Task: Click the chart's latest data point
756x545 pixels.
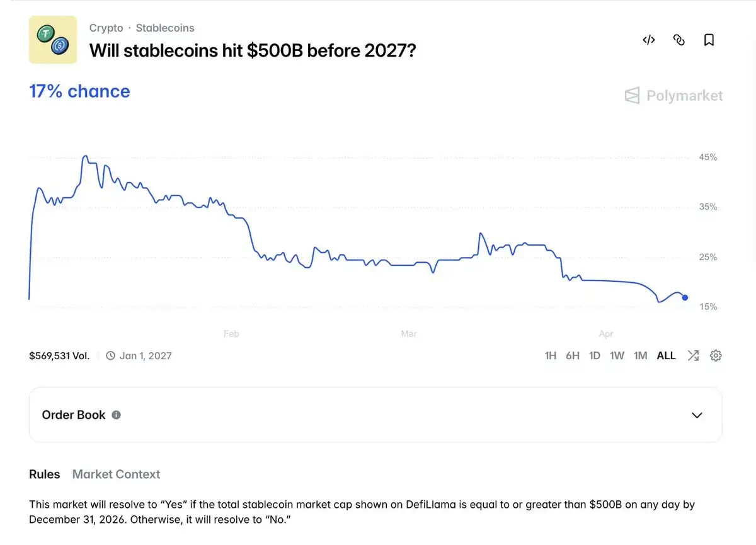Action: point(685,297)
